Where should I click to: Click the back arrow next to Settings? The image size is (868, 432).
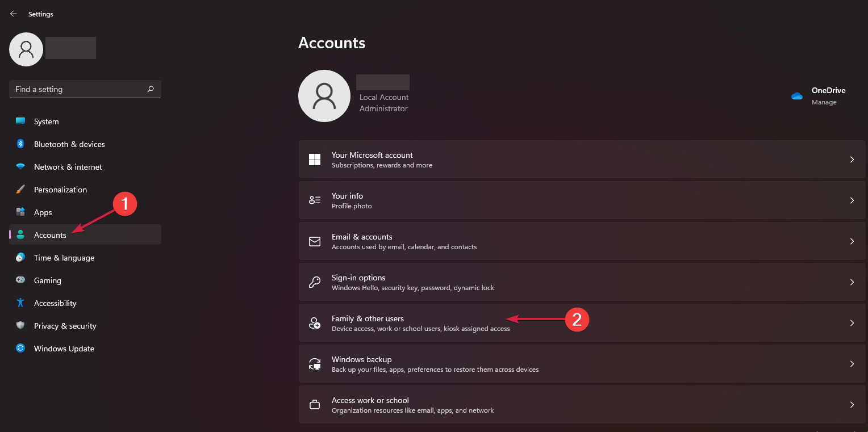[x=14, y=14]
